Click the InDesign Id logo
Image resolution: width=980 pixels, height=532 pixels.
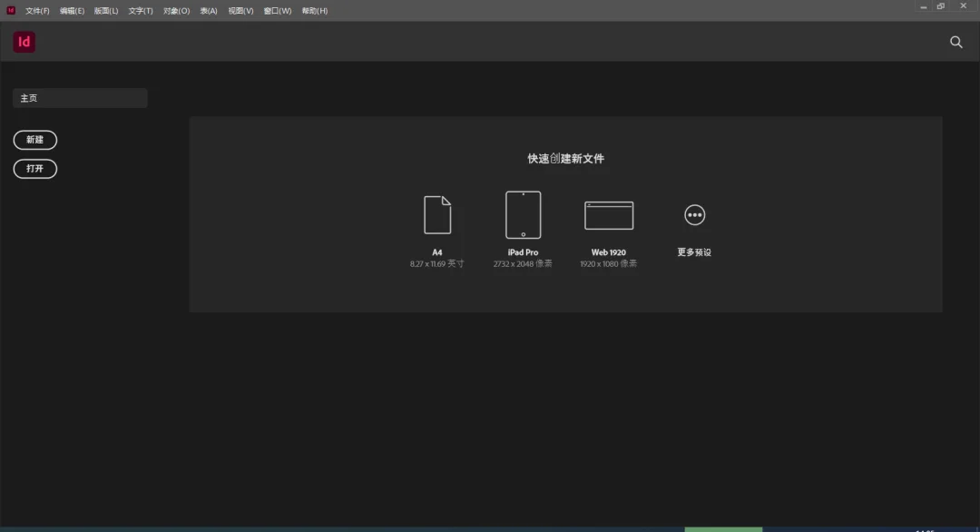(x=24, y=42)
